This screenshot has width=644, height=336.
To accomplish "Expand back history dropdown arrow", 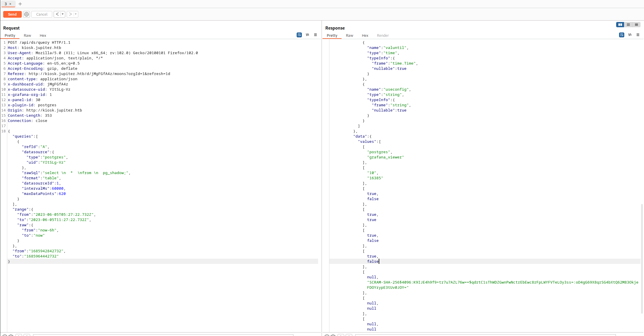I will coord(63,14).
